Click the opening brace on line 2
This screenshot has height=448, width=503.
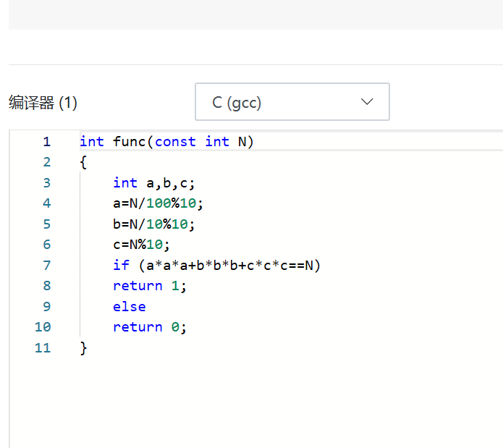pos(83,162)
